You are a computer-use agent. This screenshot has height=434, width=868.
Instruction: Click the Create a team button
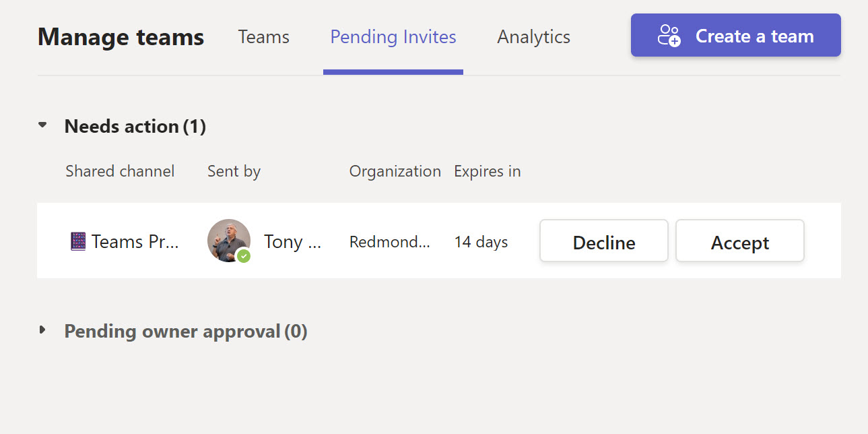[735, 36]
